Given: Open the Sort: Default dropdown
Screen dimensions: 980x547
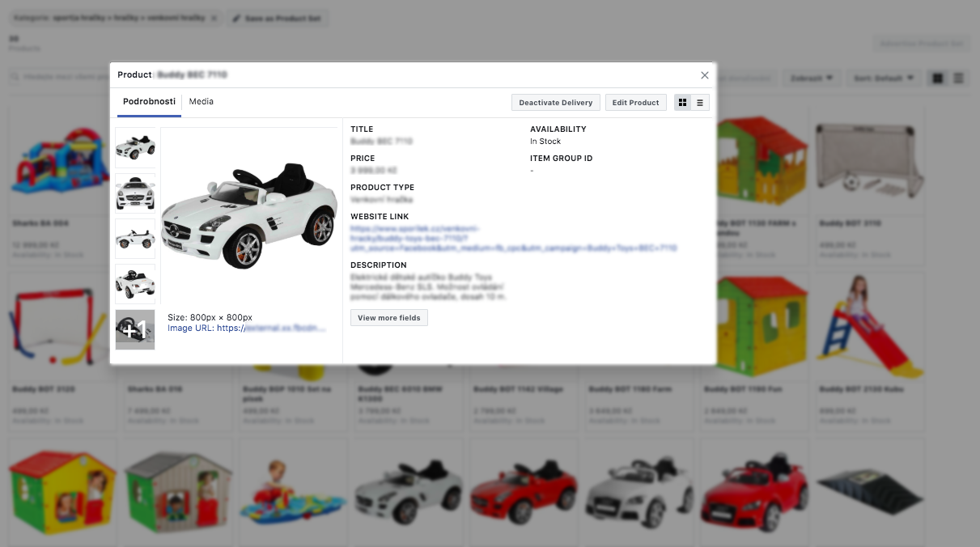Looking at the screenshot, I should pos(884,78).
